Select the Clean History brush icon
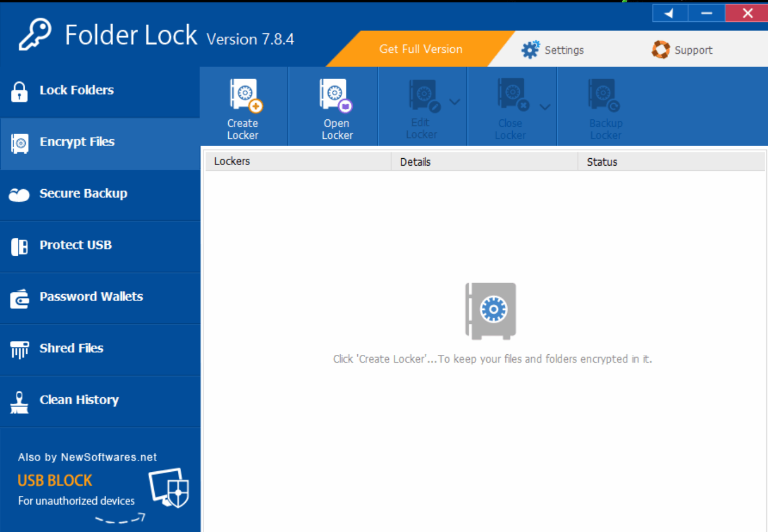The width and height of the screenshot is (768, 532). 19,401
